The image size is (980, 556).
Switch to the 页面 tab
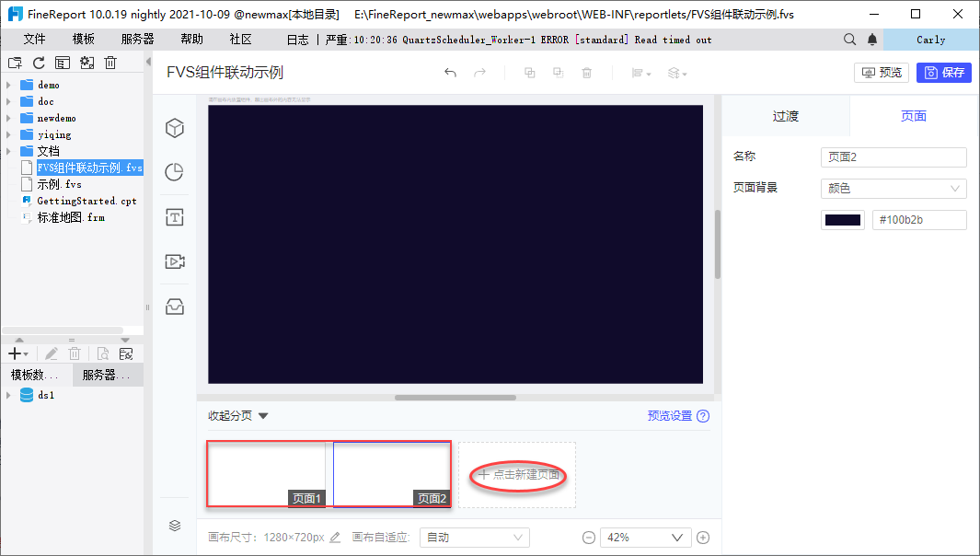[914, 116]
